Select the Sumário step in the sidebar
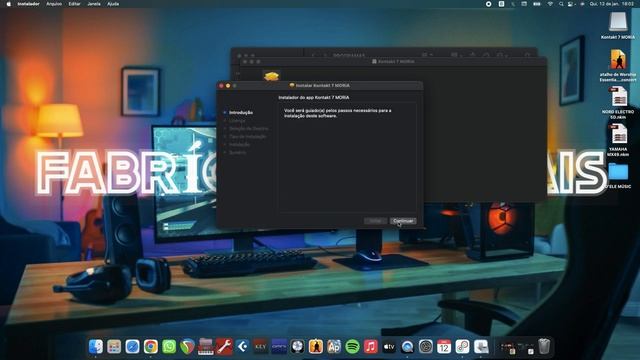Image resolution: width=640 pixels, height=360 pixels. (x=238, y=152)
